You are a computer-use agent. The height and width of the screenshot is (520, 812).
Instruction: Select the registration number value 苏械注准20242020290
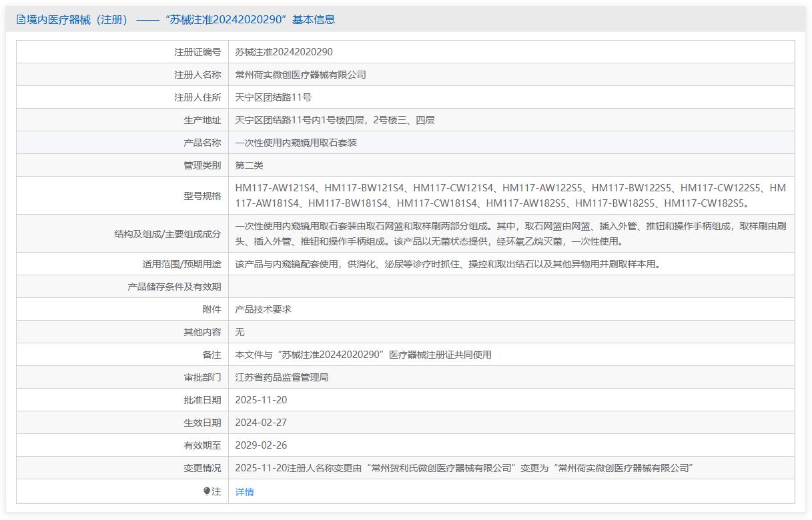point(284,52)
